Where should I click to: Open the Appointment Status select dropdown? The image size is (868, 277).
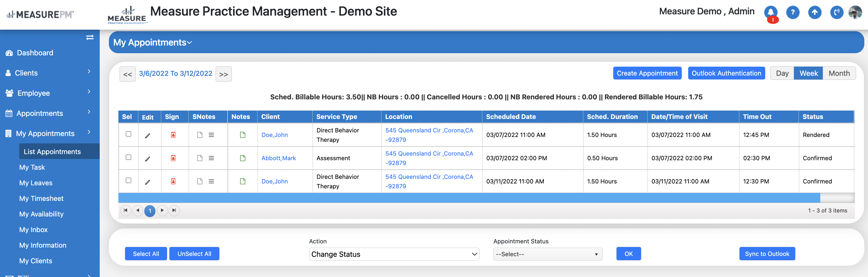[547, 254]
